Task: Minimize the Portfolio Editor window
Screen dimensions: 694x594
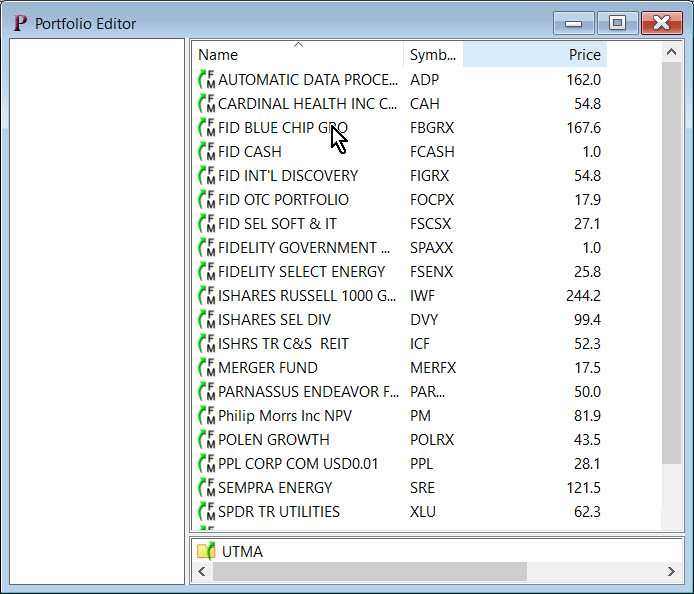Action: (x=574, y=23)
